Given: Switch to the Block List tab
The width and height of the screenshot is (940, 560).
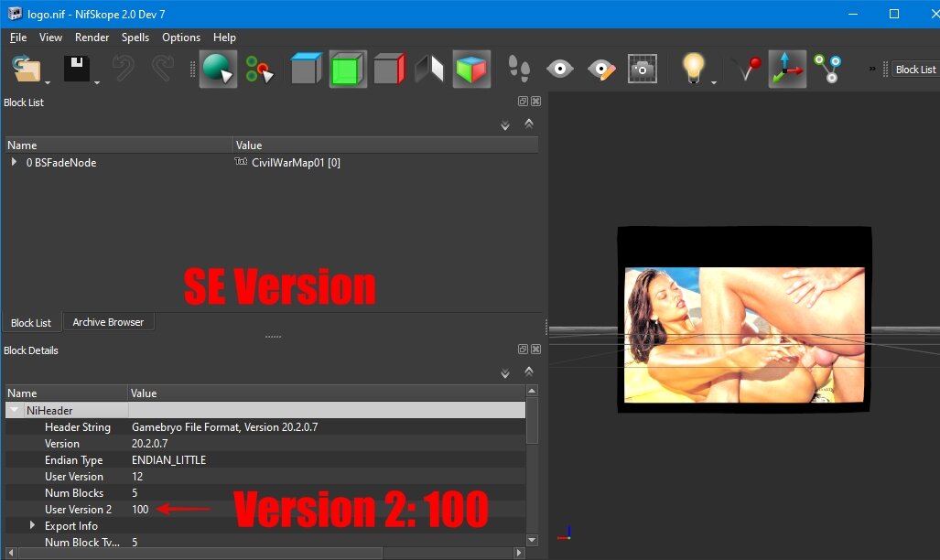Looking at the screenshot, I should (x=30, y=323).
